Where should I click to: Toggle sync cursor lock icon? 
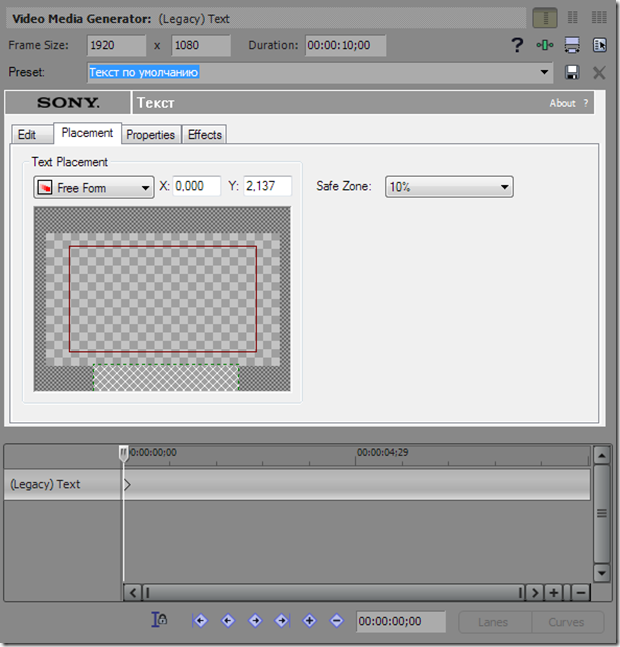(159, 619)
